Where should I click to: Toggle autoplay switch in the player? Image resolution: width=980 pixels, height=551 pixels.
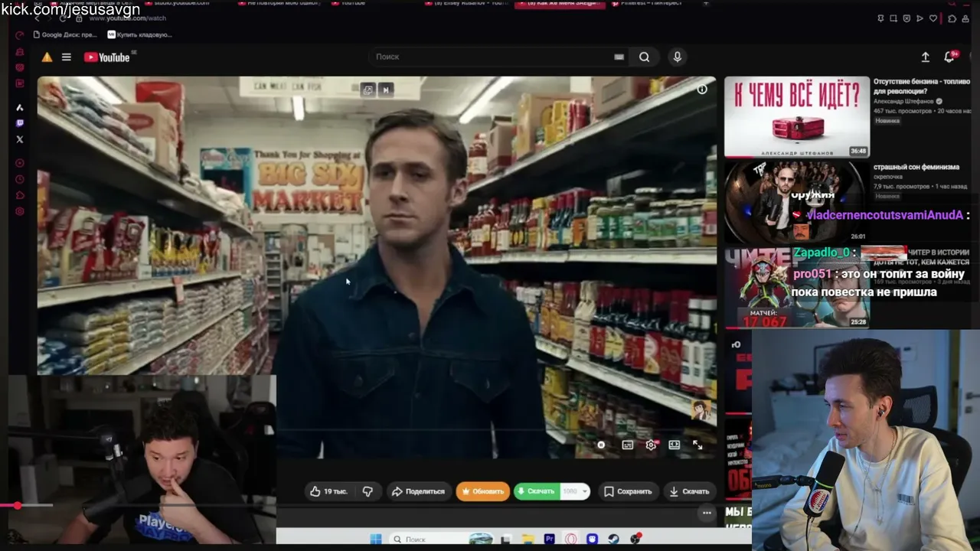601,445
